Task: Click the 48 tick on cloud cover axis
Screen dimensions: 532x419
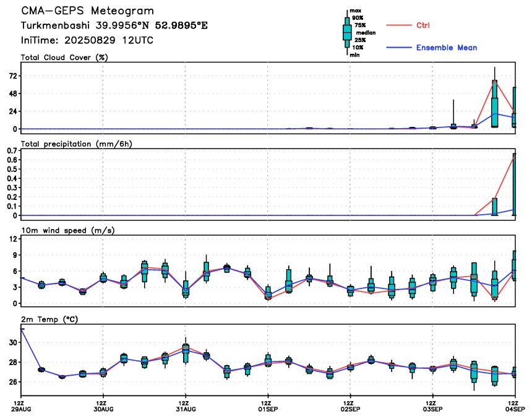Action: pos(13,93)
